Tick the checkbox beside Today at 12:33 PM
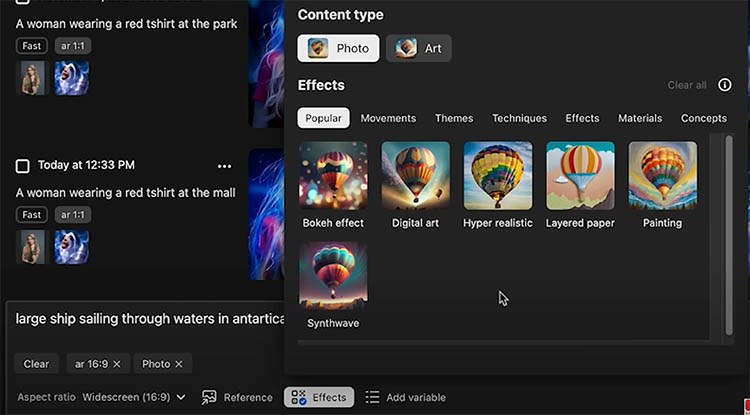The image size is (750, 415). click(x=23, y=165)
